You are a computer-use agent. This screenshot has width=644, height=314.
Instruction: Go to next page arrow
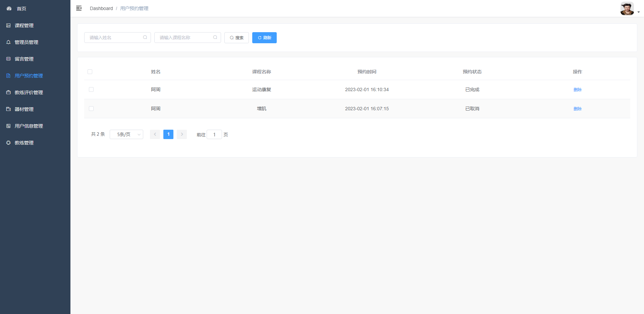click(x=182, y=134)
